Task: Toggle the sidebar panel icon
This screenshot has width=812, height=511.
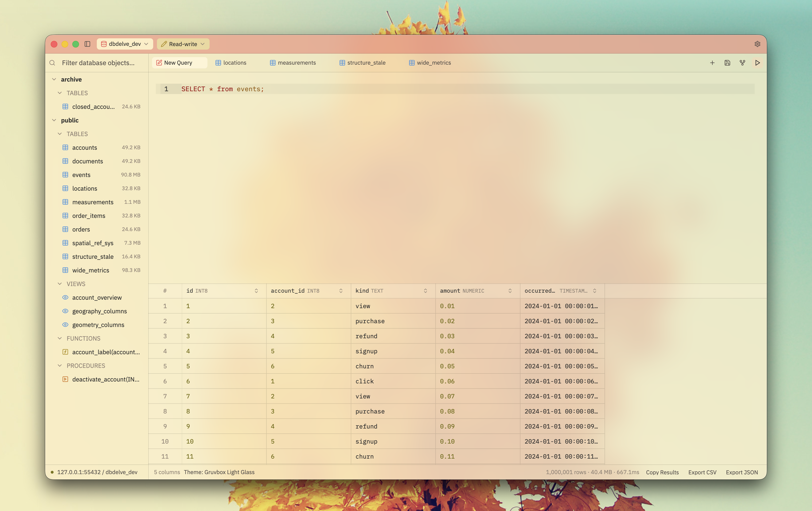Action: (87, 44)
